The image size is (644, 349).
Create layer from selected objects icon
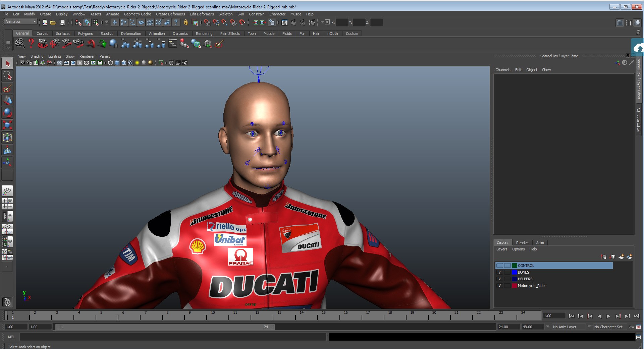click(x=629, y=257)
